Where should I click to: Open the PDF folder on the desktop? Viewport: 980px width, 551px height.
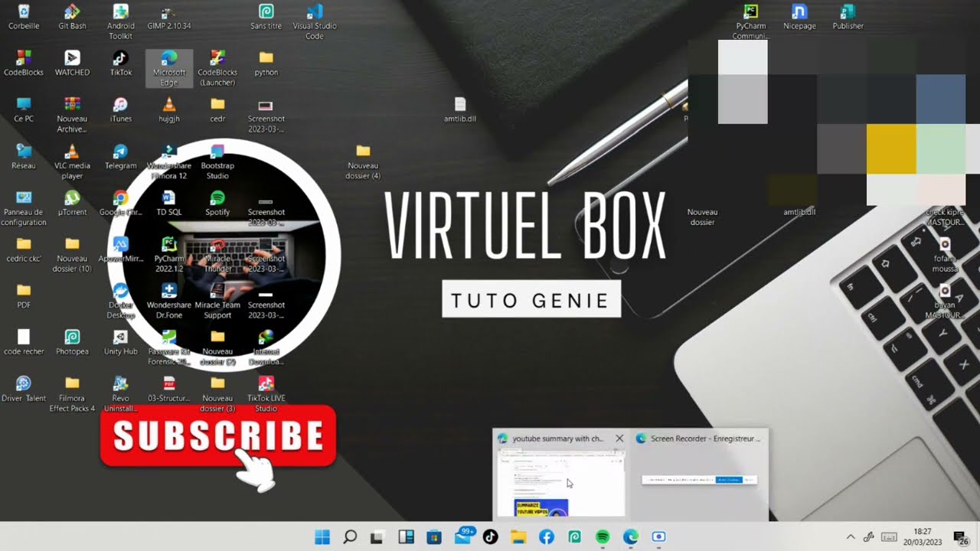pos(24,296)
